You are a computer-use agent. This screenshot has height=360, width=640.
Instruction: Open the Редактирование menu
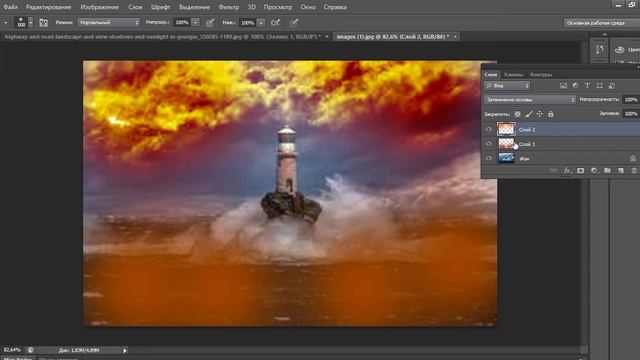48,7
